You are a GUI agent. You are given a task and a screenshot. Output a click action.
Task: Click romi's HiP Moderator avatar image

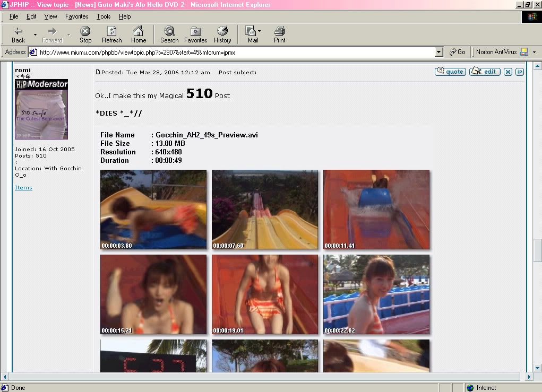(x=41, y=109)
